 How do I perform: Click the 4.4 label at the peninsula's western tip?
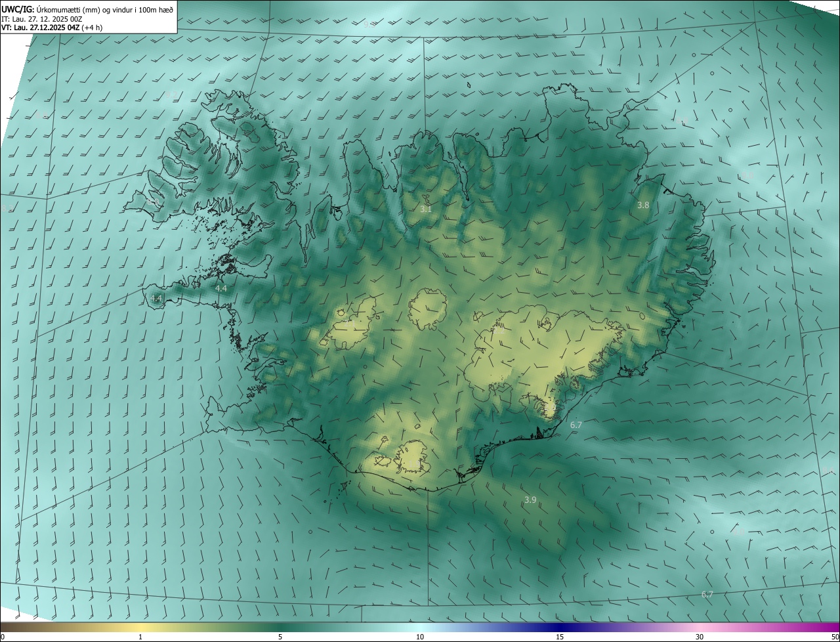pyautogui.click(x=156, y=298)
